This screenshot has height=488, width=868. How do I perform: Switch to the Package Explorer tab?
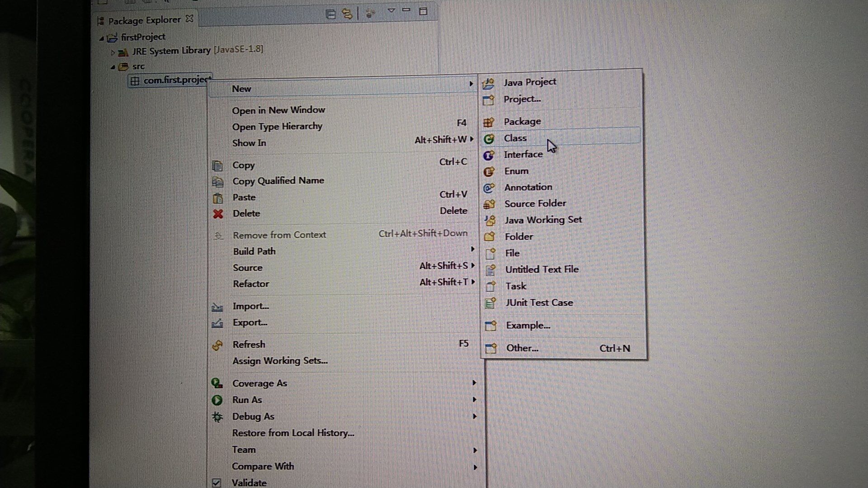point(144,20)
